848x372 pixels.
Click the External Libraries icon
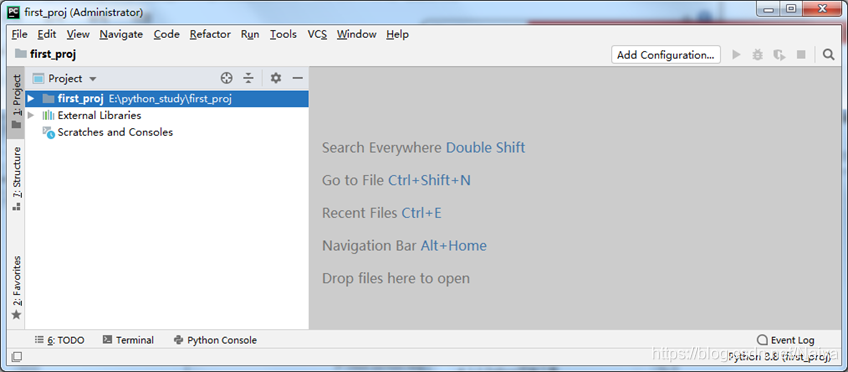pos(48,115)
